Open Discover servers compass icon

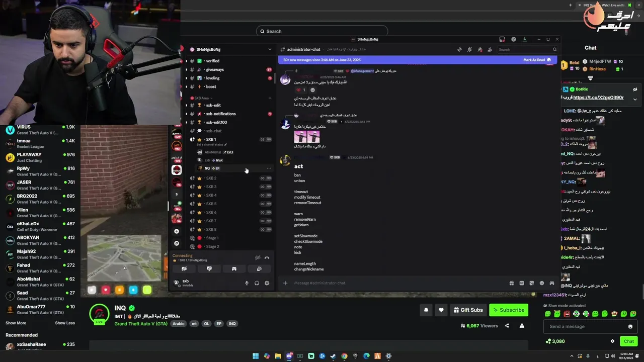(x=176, y=243)
